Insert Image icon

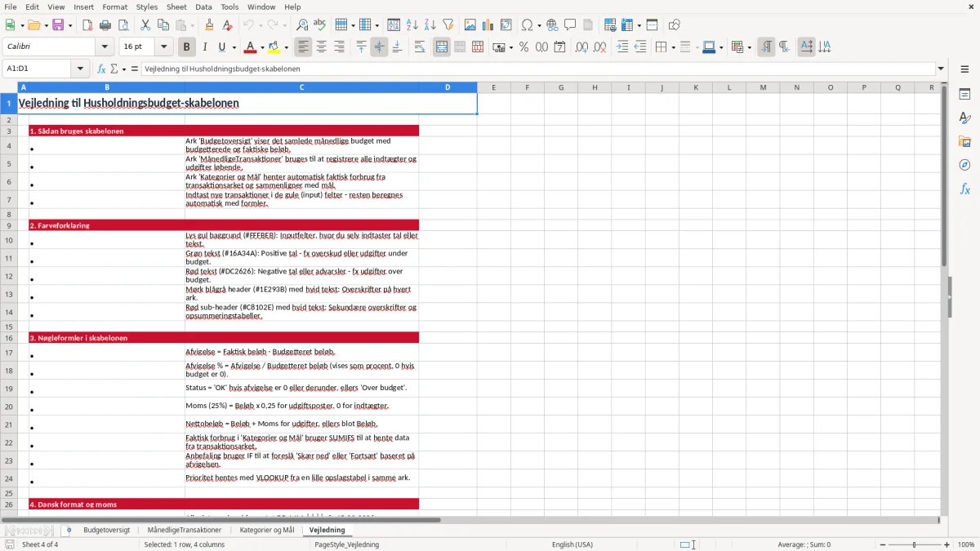(470, 25)
